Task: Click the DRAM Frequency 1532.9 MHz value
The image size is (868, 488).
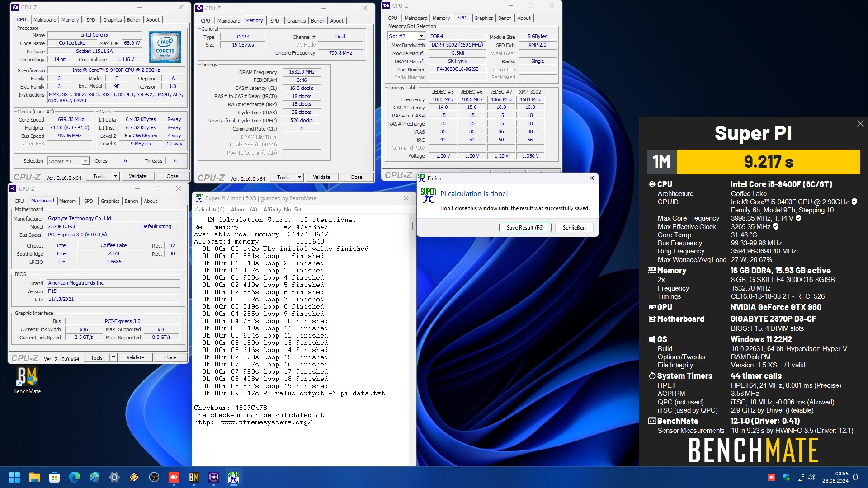Action: coord(302,72)
